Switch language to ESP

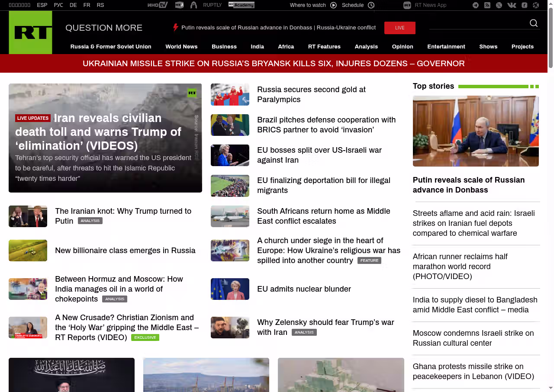tap(42, 5)
